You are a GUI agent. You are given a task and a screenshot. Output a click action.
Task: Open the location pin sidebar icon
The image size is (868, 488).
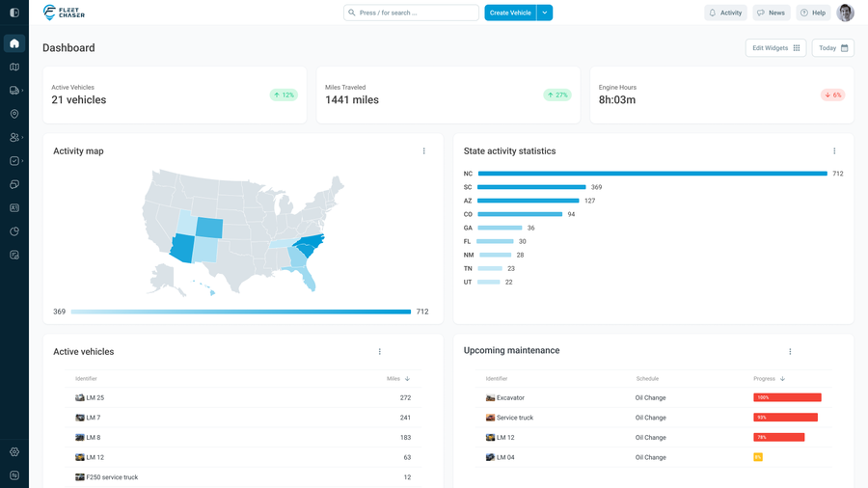point(14,114)
